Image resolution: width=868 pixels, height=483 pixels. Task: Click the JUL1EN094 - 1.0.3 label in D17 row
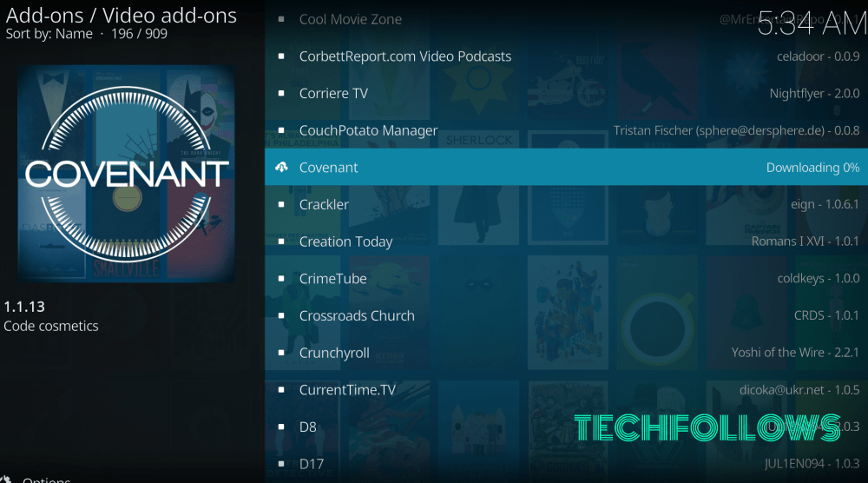pos(812,464)
